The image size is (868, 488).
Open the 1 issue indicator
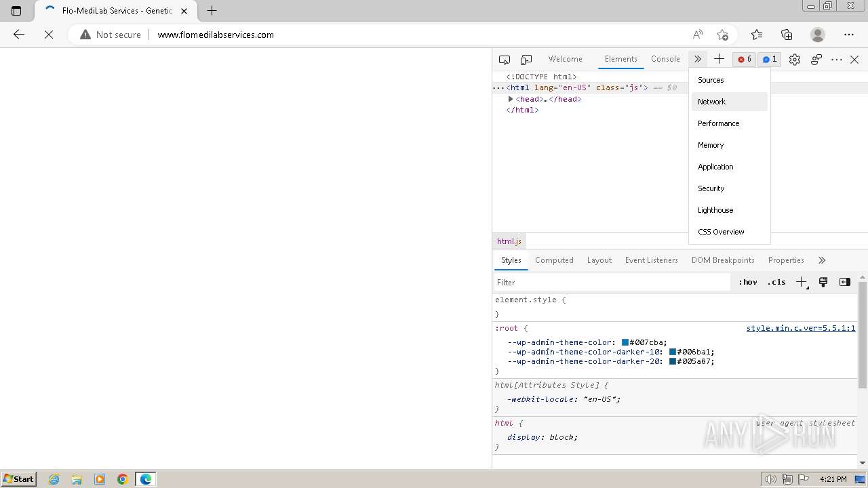pos(769,59)
